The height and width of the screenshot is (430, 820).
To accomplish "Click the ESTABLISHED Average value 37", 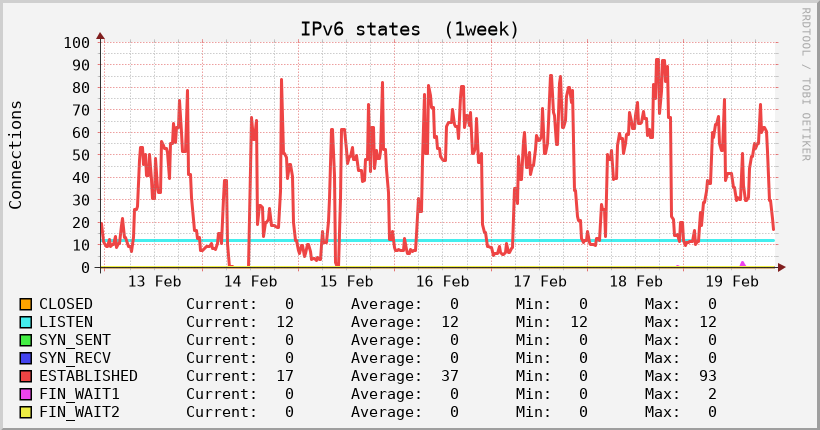I will [449, 376].
